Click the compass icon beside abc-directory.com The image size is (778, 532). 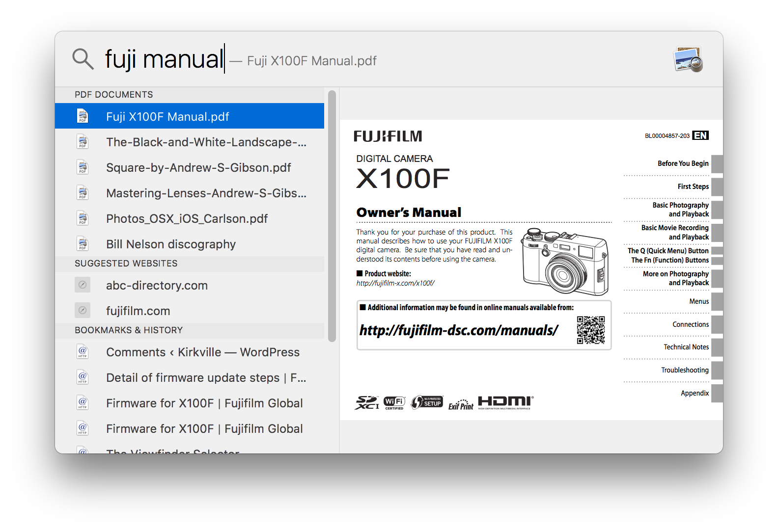click(x=83, y=285)
